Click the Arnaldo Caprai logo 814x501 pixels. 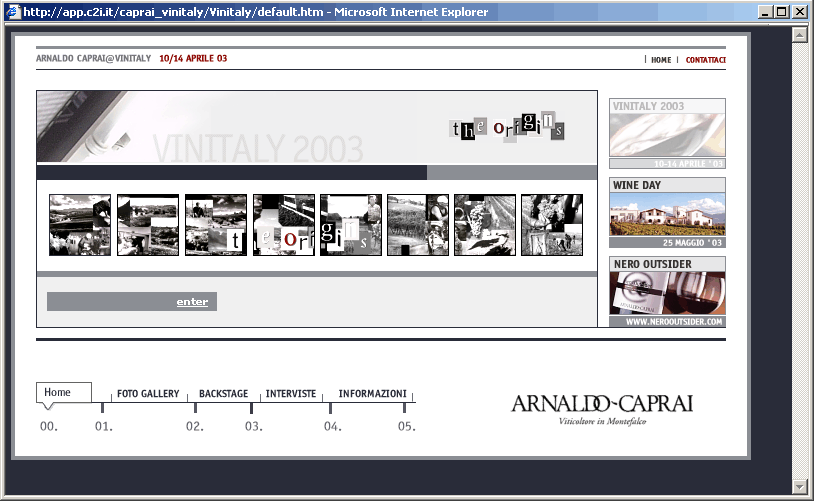point(602,410)
